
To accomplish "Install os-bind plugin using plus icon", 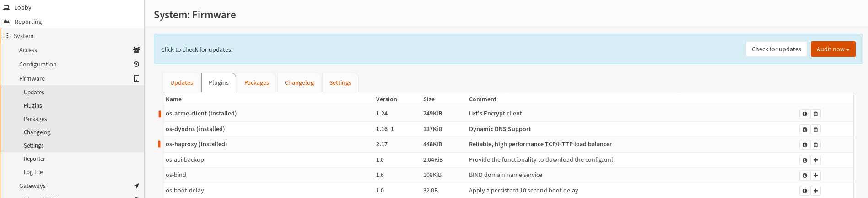I will click(x=815, y=176).
